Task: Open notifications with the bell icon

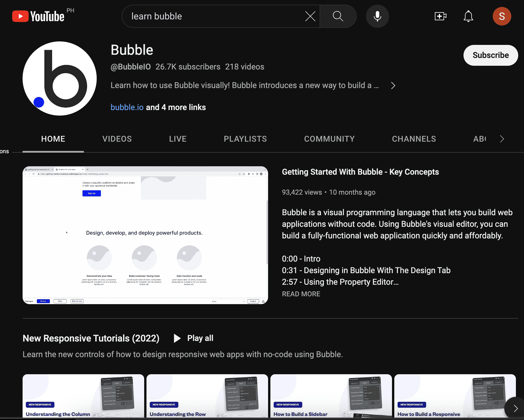Action: pyautogui.click(x=468, y=16)
